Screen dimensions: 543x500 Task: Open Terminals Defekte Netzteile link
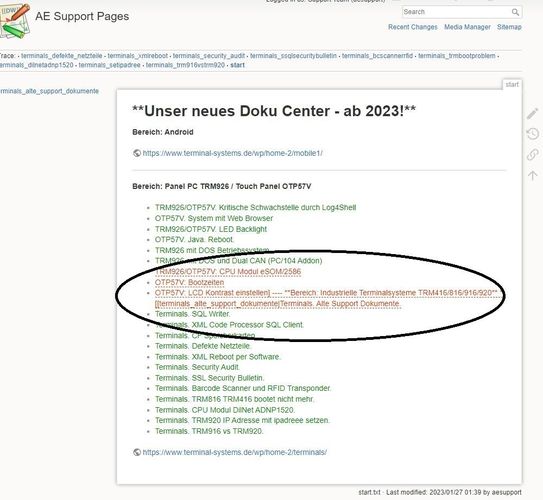coord(203,346)
